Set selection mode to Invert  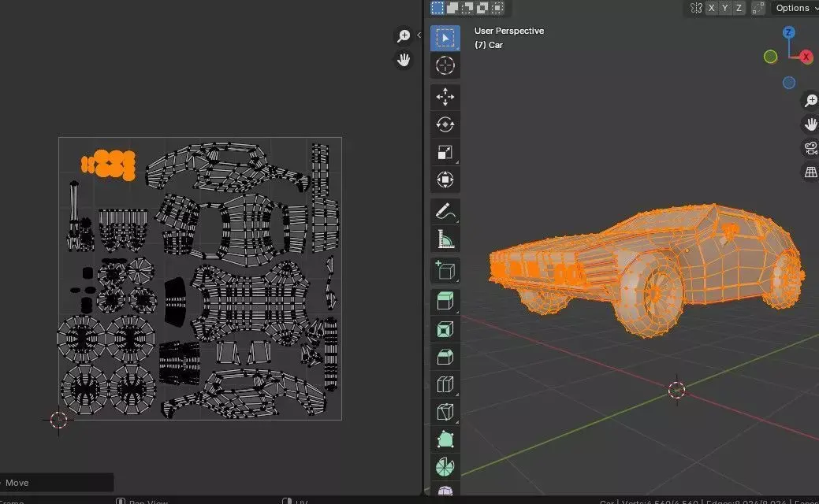pos(482,8)
